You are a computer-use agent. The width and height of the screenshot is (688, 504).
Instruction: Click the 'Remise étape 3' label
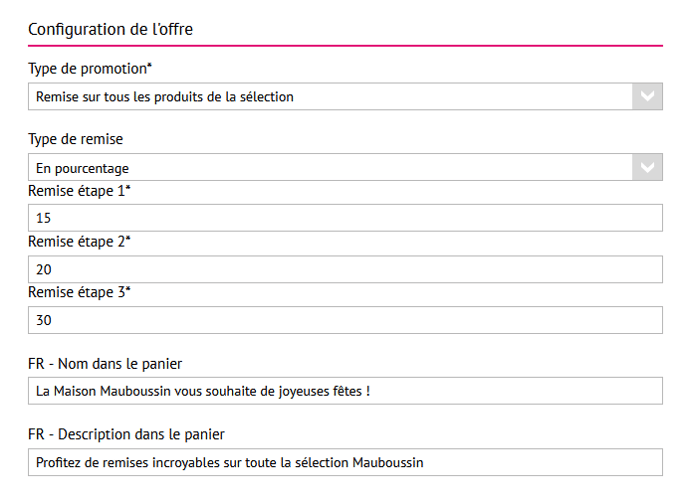point(80,292)
